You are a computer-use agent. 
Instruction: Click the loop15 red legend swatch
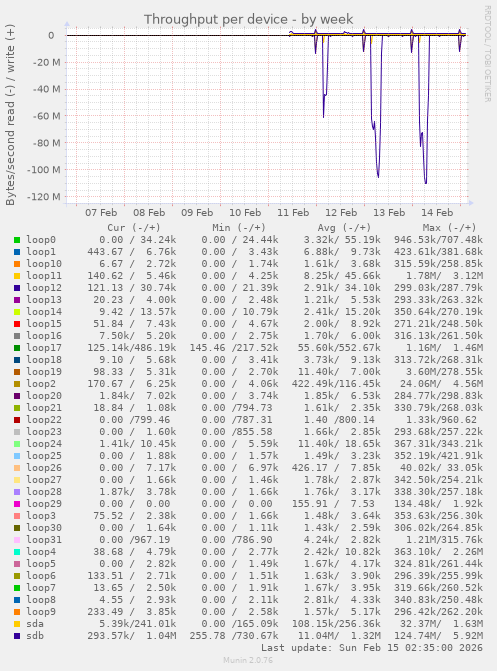pyautogui.click(x=17, y=324)
